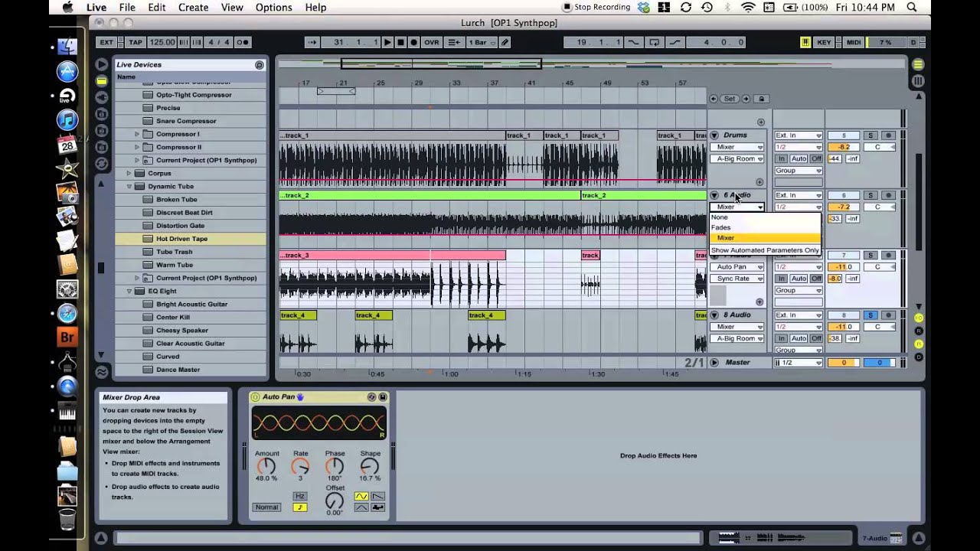Expand the Corpus device folder
The width and height of the screenshot is (980, 551).
(x=129, y=173)
